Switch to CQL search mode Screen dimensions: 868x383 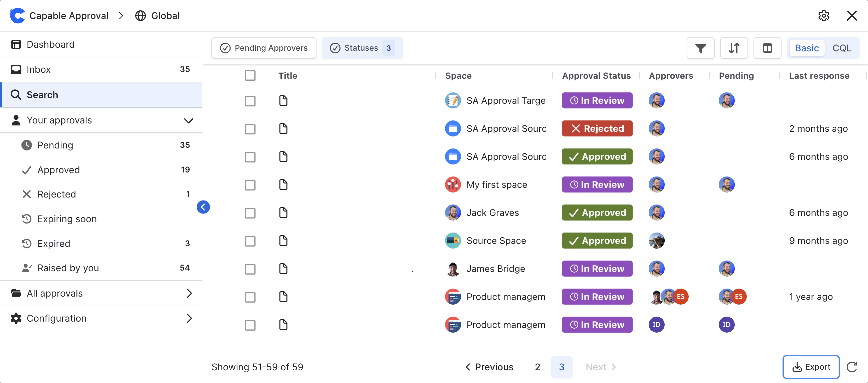click(x=841, y=48)
